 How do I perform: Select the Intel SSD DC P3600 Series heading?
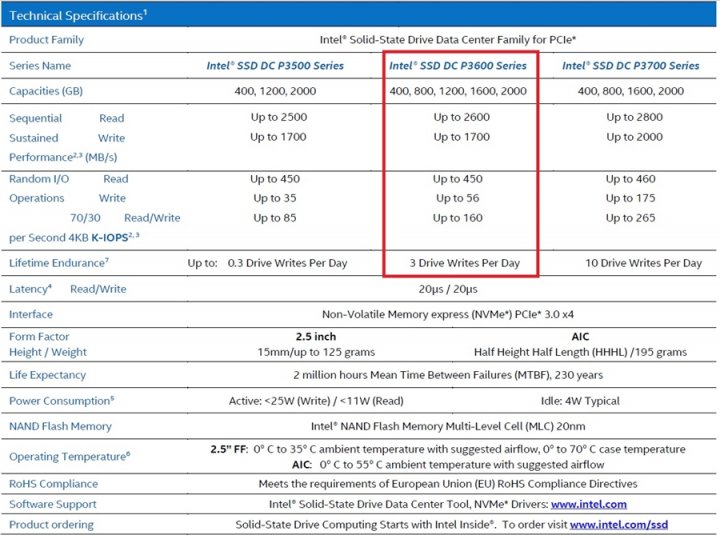tap(458, 66)
